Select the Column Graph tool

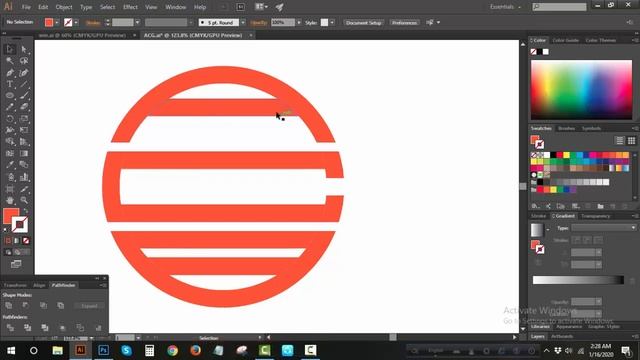click(24, 177)
